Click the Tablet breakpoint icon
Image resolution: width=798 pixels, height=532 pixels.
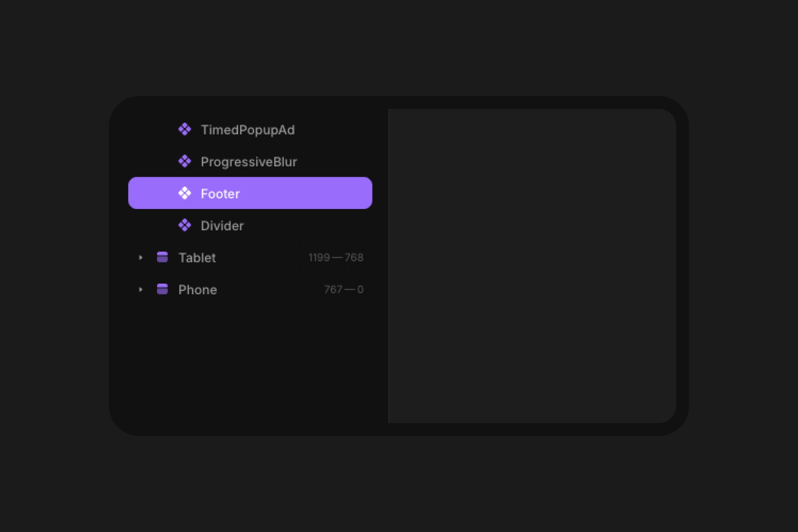[x=163, y=257]
